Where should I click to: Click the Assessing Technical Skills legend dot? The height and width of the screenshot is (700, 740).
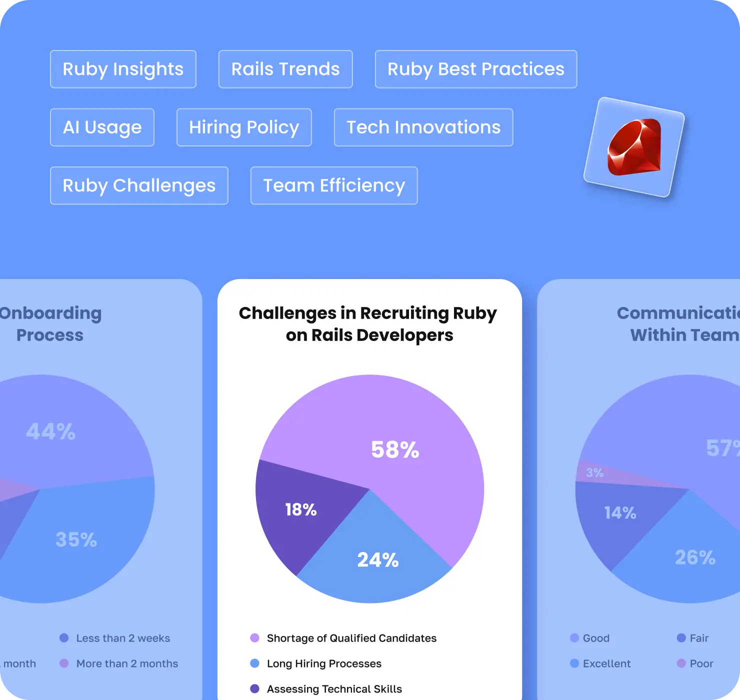(254, 689)
